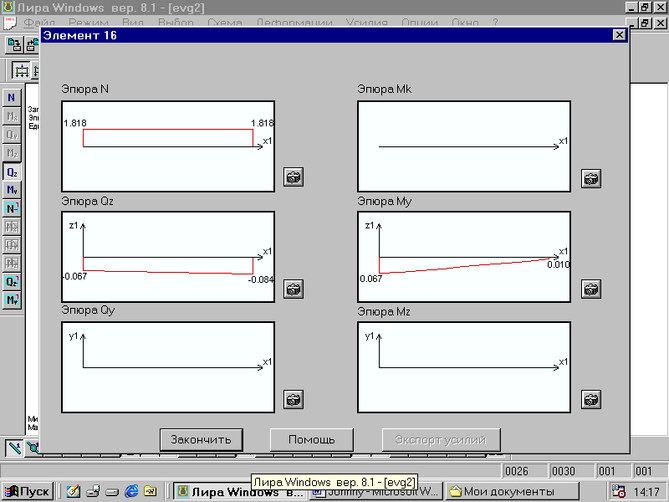Viewport: 669px width, 502px height.
Task: Select the cyan N mosaic tool
Action: tap(12, 209)
